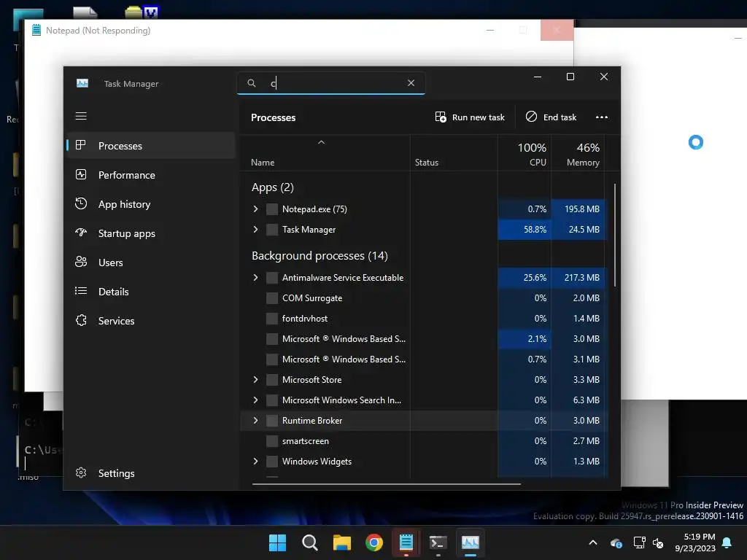Click the Users sidebar icon
This screenshot has height=560, width=747.
(81, 262)
